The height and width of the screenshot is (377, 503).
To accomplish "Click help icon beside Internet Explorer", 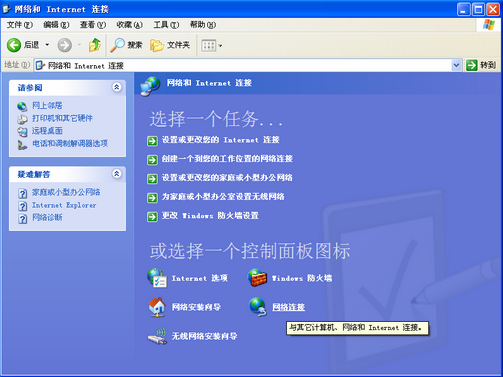I will [22, 206].
